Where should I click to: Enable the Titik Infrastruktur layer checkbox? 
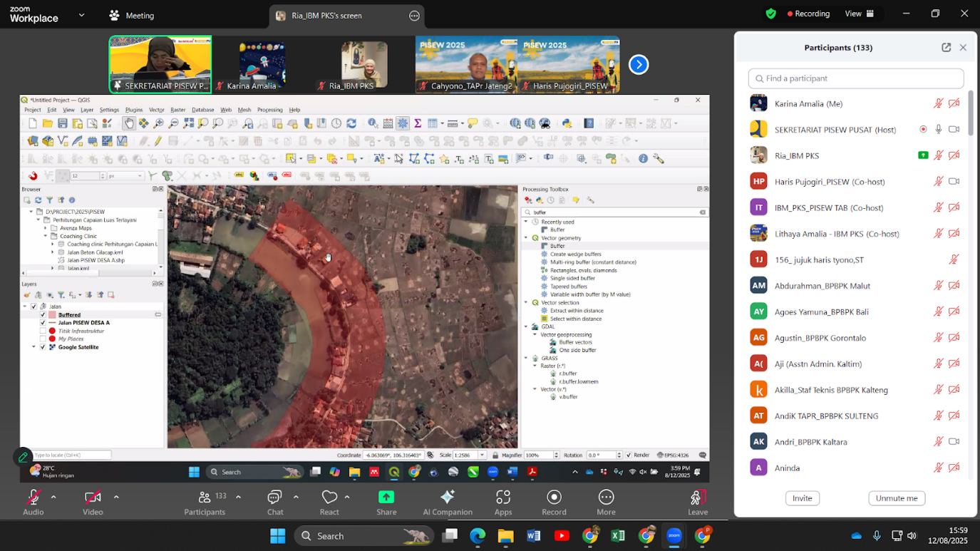(x=43, y=331)
